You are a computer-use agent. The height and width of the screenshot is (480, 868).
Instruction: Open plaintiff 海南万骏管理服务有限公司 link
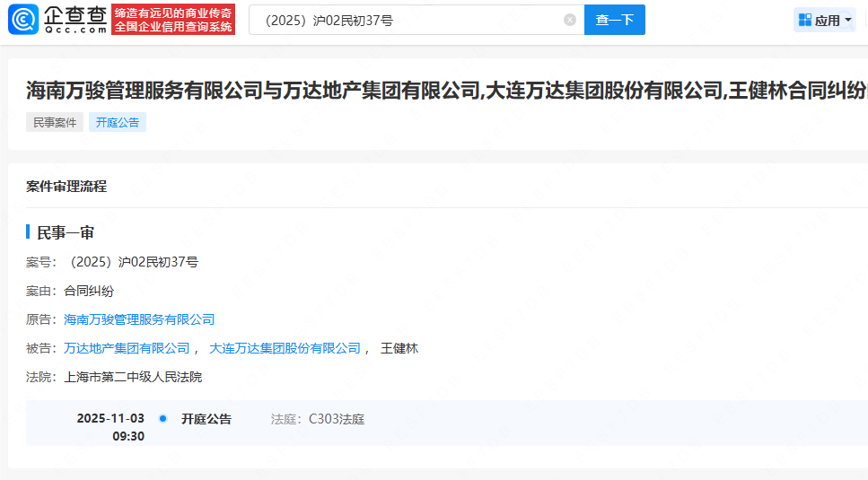tap(139, 319)
